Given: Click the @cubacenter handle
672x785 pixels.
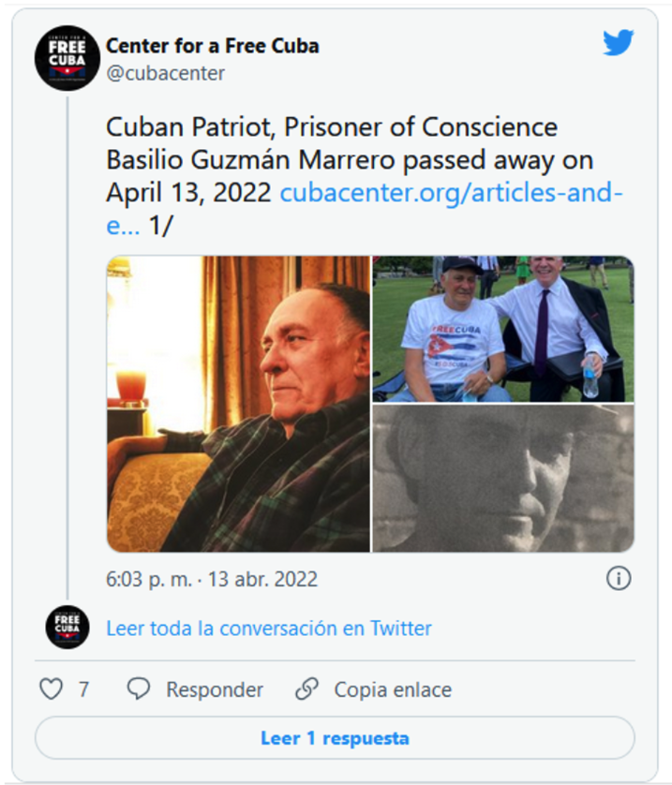Looking at the screenshot, I should click(x=166, y=73).
